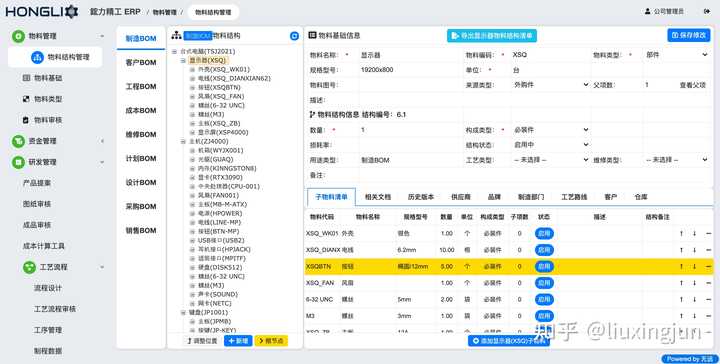Toggle the 启用 status of XSQ_DIANX row
This screenshot has width=720, height=364.
tap(544, 250)
